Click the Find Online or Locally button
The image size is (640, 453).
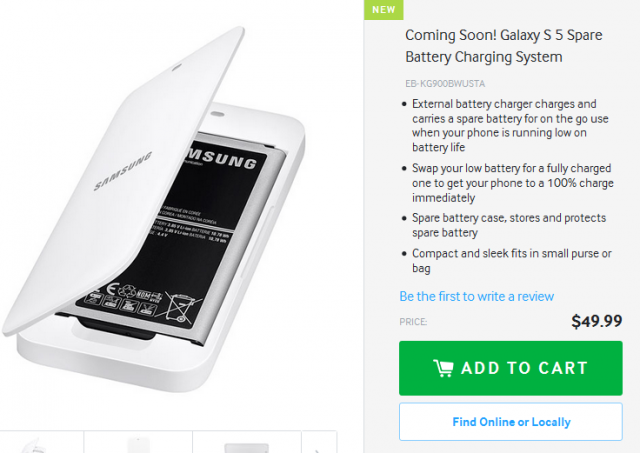[x=511, y=422]
